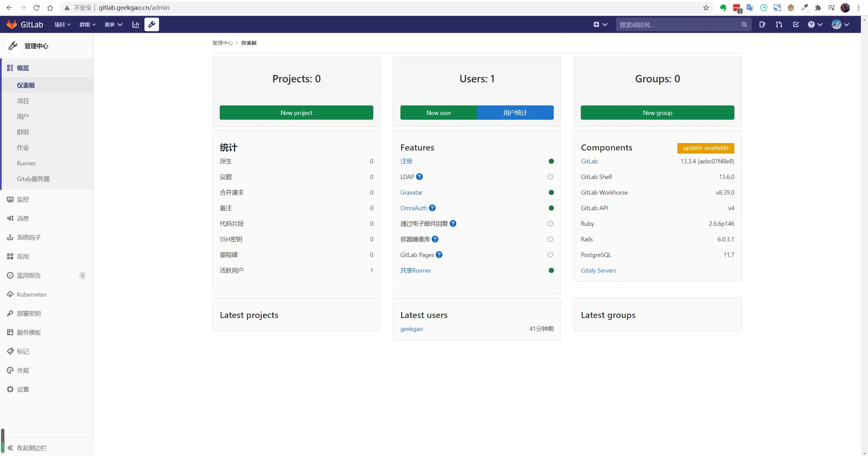Open the Gitaly Servers link

pos(598,270)
